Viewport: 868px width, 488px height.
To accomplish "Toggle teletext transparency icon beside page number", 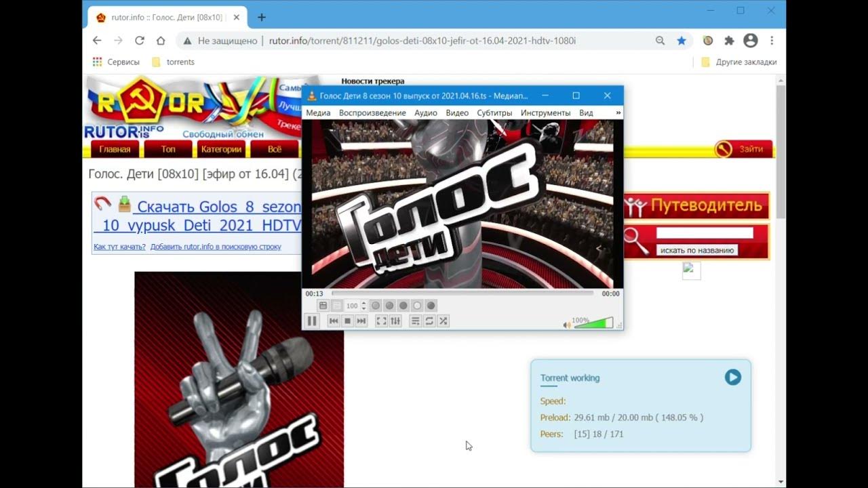I will click(x=337, y=306).
